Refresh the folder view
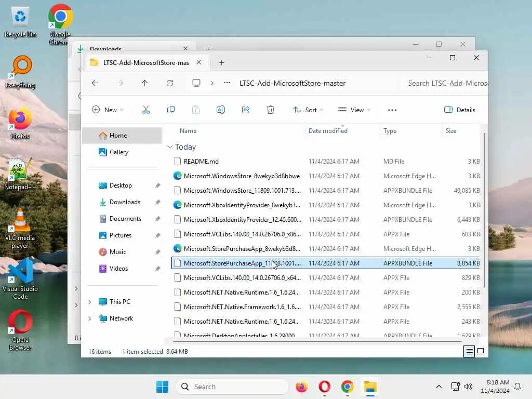Screen dimensions: 532x399 pyautogui.click(x=170, y=83)
